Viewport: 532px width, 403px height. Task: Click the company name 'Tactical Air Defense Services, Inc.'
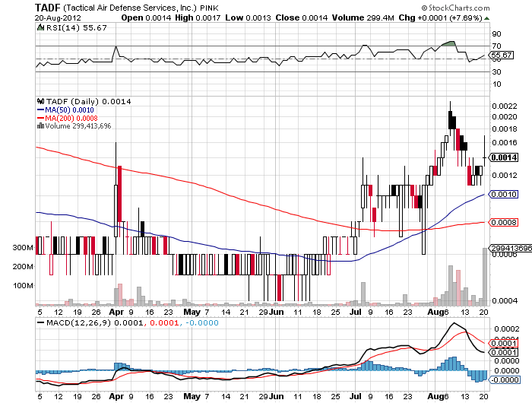pos(130,8)
